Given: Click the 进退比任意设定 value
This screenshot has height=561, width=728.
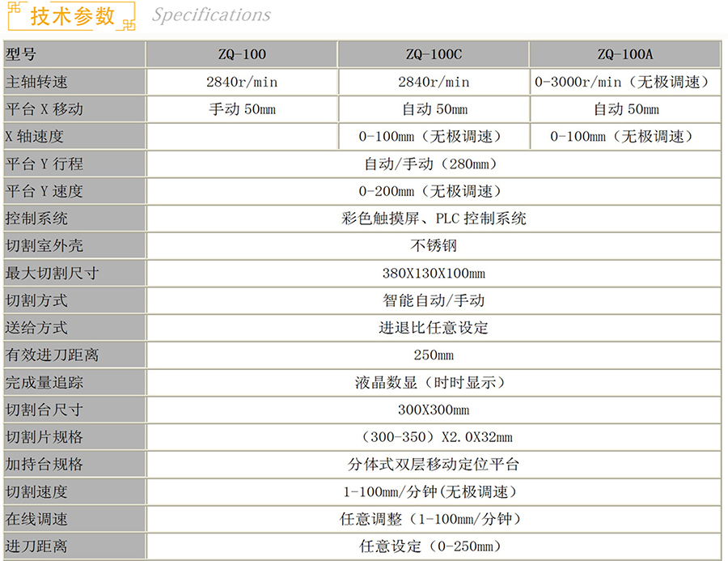Looking at the screenshot, I should 434,328.
